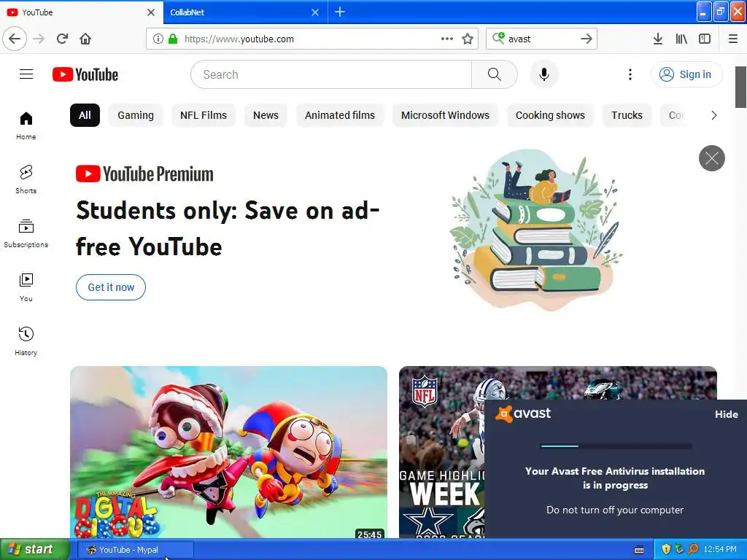Click the browser forward arrow
This screenshot has height=560, width=747.
coord(39,39)
